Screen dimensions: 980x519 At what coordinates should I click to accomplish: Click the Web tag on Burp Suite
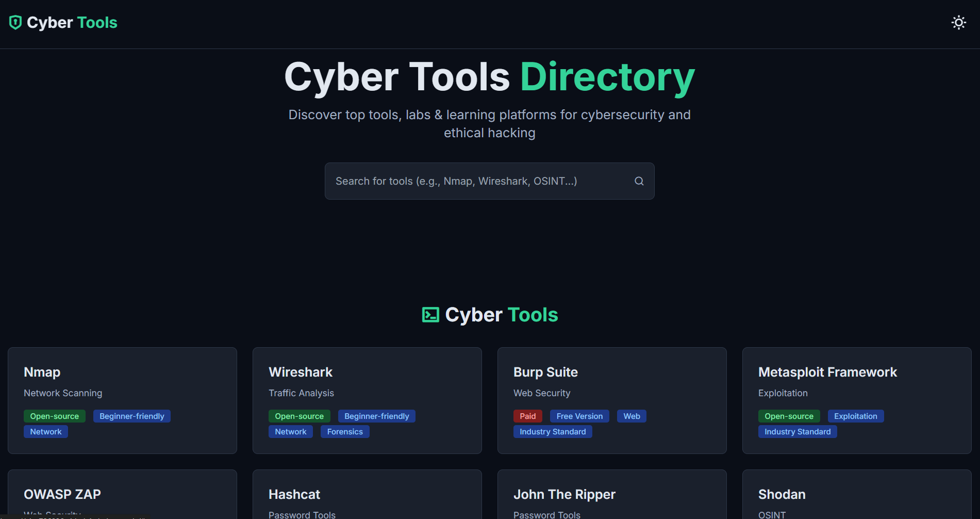631,416
